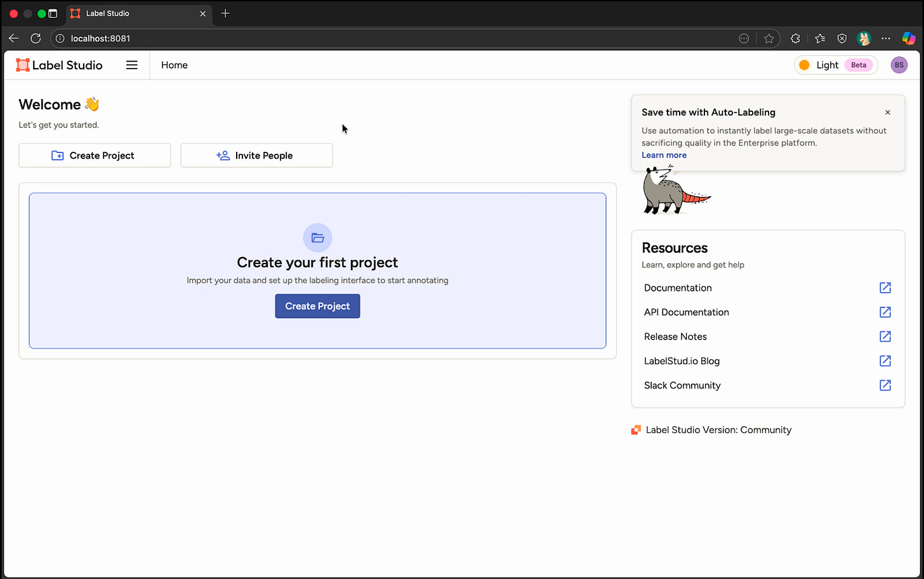
Task: Click the external-link icon beside Release Notes
Action: click(x=885, y=336)
